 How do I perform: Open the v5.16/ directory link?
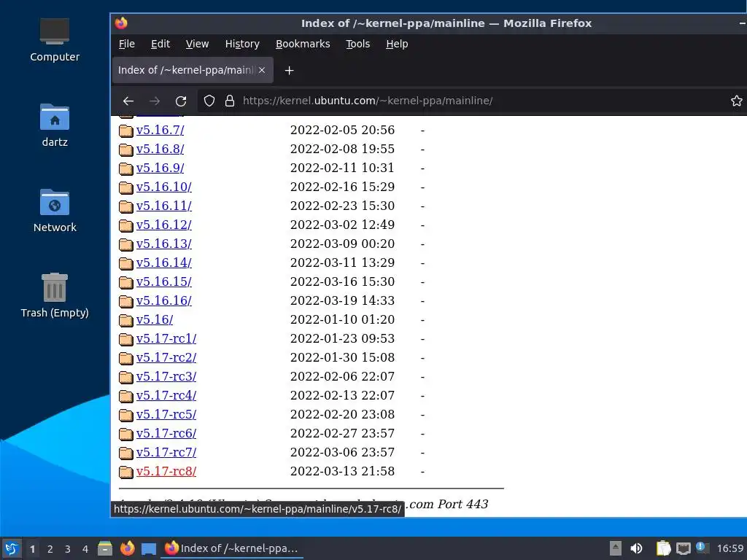[x=155, y=319]
